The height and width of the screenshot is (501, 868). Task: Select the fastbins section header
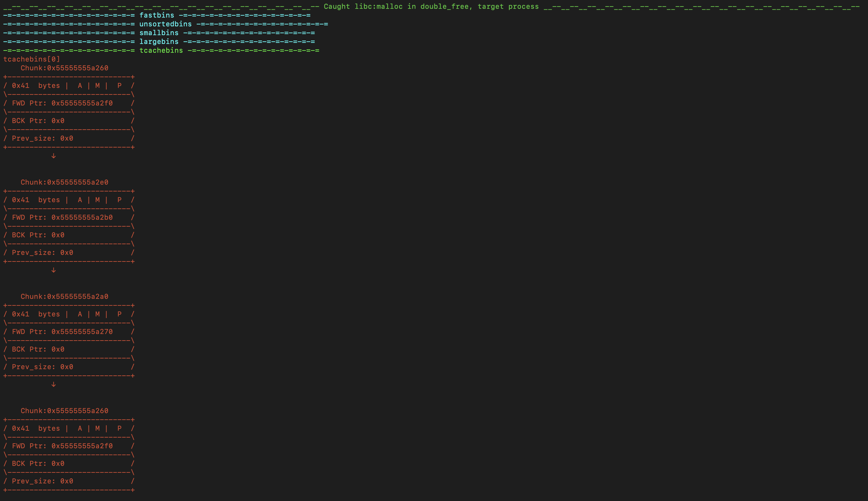pyautogui.click(x=157, y=15)
